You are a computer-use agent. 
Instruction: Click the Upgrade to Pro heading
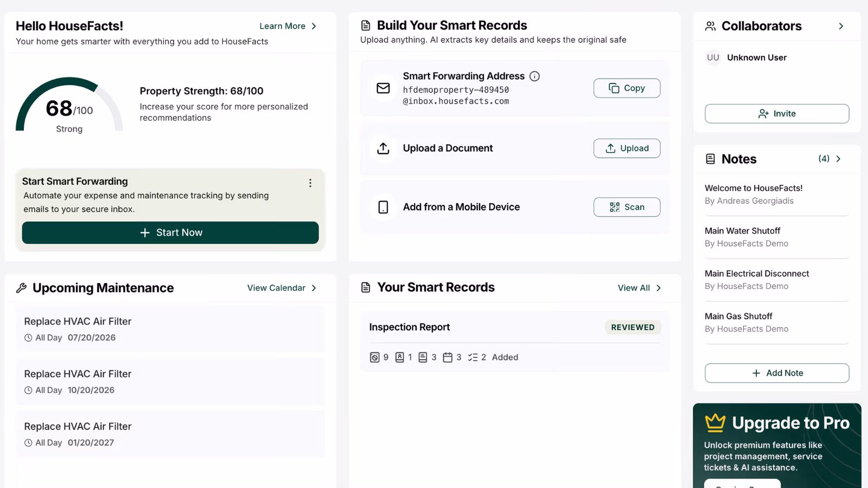point(790,423)
